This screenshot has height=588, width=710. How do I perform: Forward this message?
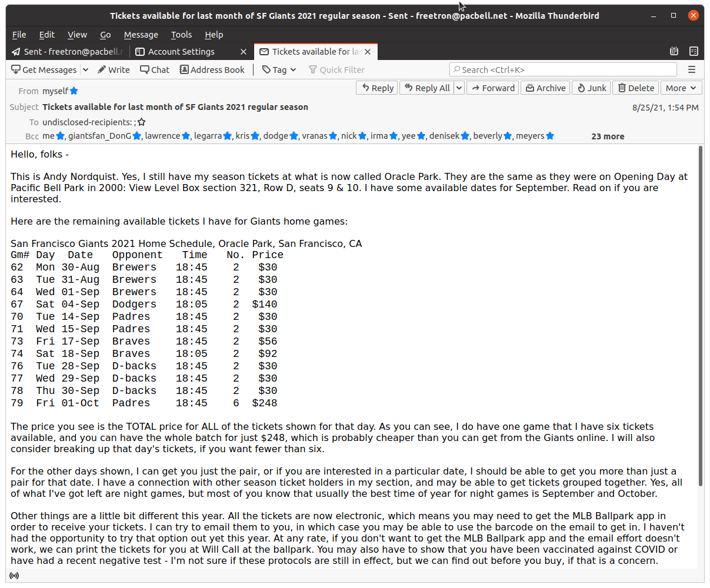coord(493,88)
